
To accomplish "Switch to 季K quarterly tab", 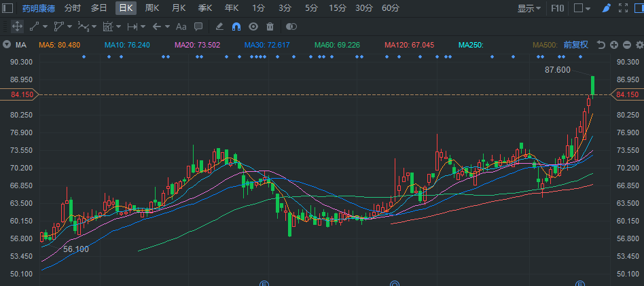I will click(205, 7).
